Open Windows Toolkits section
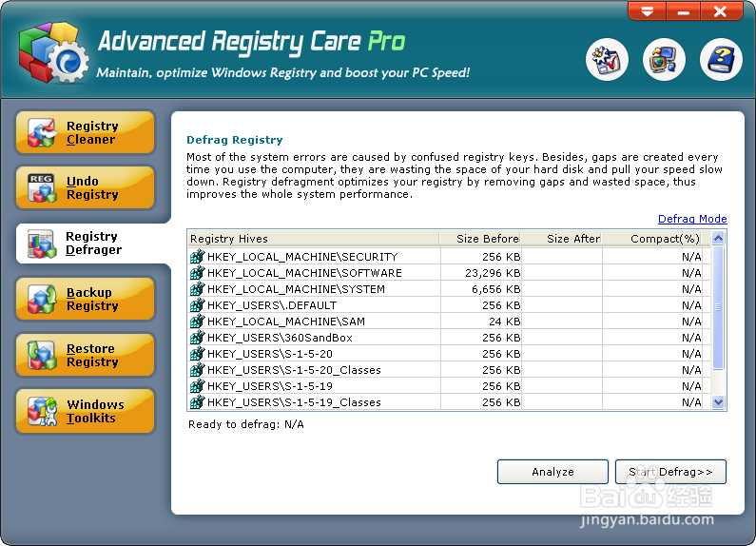756x546 pixels. click(x=86, y=411)
